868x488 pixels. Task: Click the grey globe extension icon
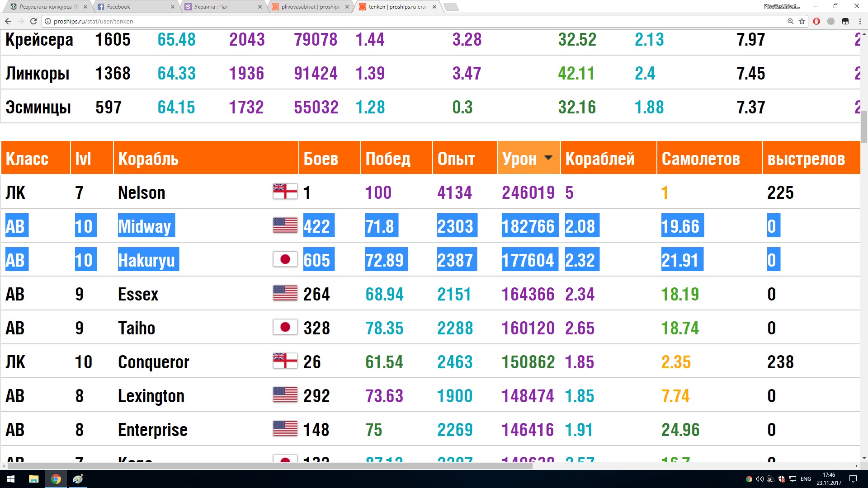click(831, 21)
